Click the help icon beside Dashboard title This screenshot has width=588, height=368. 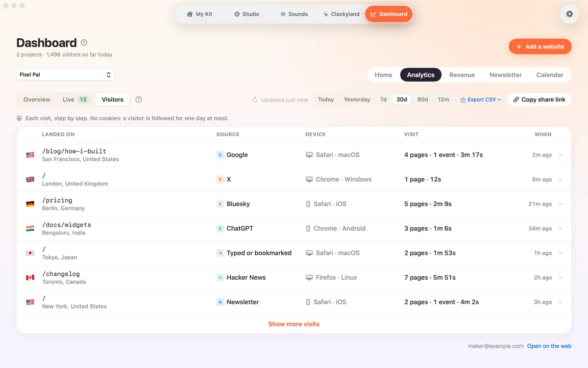tap(84, 43)
